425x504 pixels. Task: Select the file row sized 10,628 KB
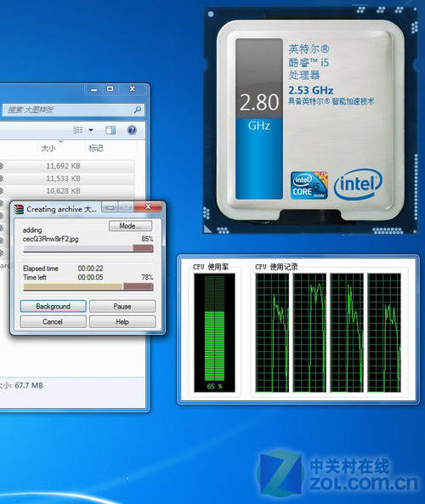tap(67, 191)
